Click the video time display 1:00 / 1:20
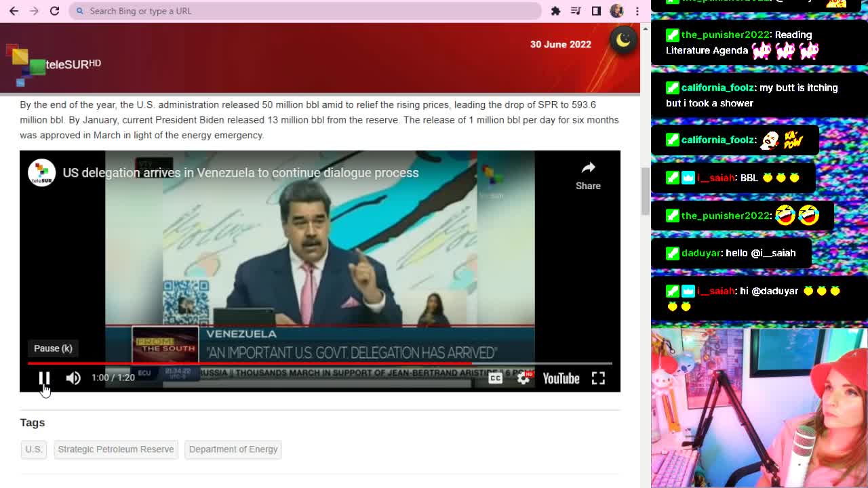 (113, 378)
